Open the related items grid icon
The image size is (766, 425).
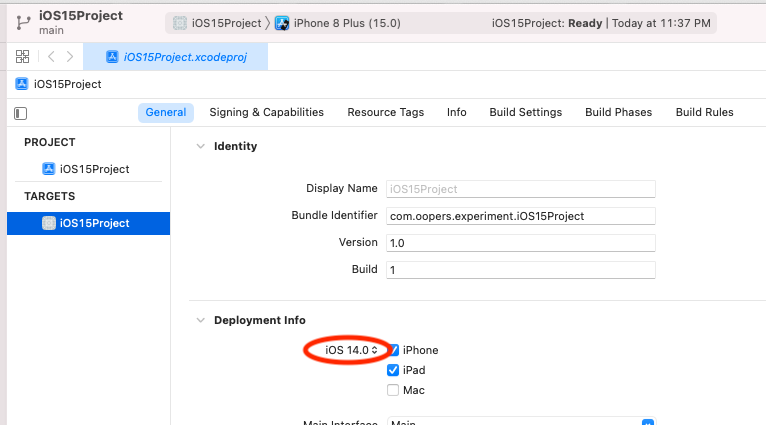pyautogui.click(x=22, y=57)
